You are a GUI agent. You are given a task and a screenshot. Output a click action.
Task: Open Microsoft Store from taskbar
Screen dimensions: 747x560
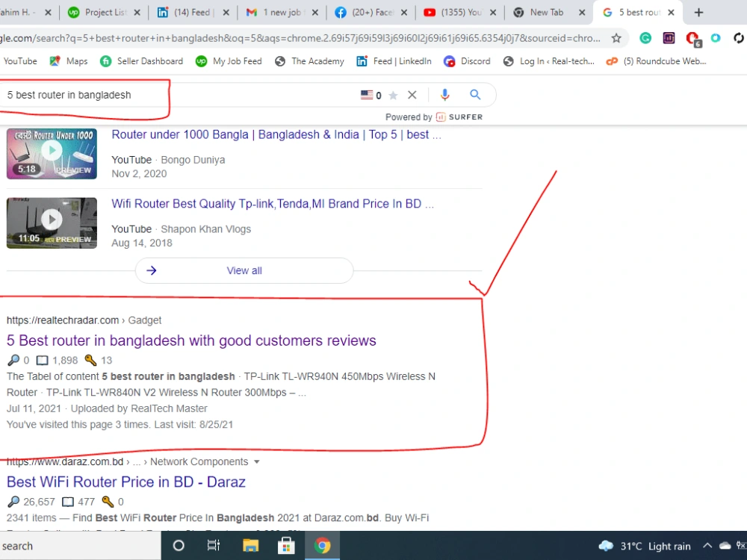coord(286,546)
